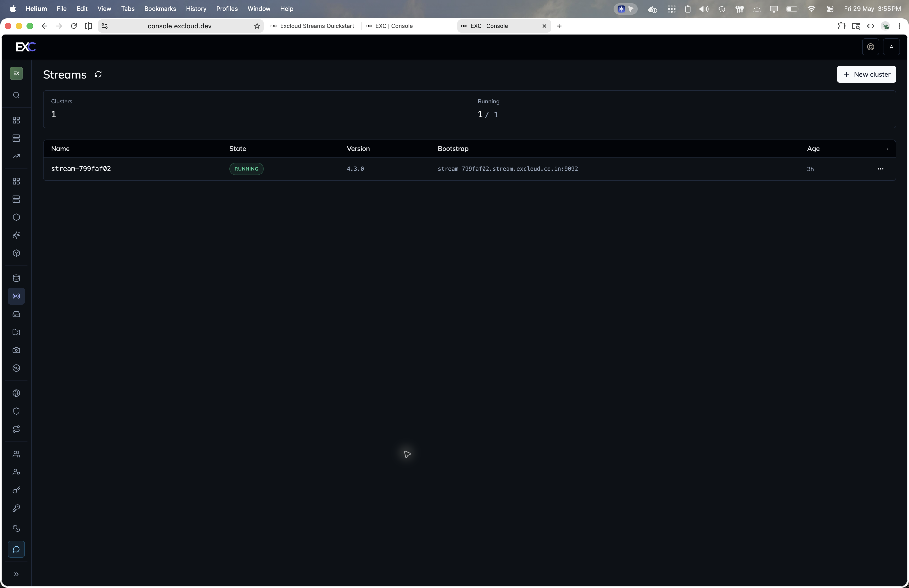The width and height of the screenshot is (909, 588).
Task: Open the Tabs menu
Action: tap(128, 8)
